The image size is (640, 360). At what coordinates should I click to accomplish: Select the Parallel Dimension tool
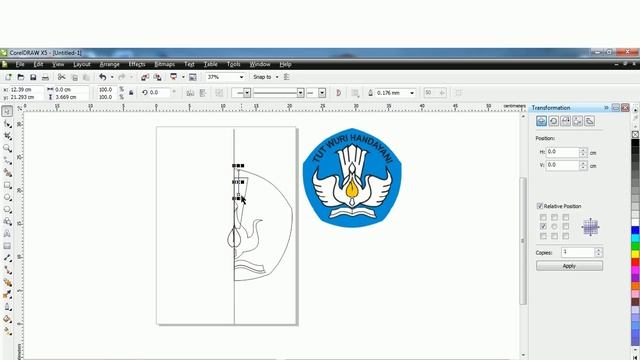pos(7,258)
